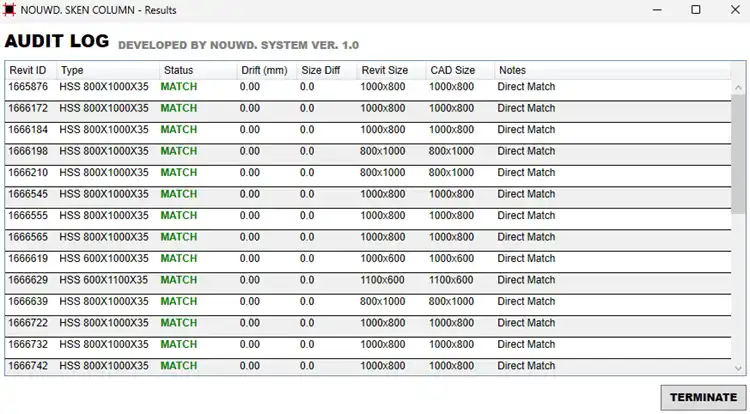Click MATCH status in row 1665876
The width and height of the screenshot is (750, 414).
coord(179,87)
